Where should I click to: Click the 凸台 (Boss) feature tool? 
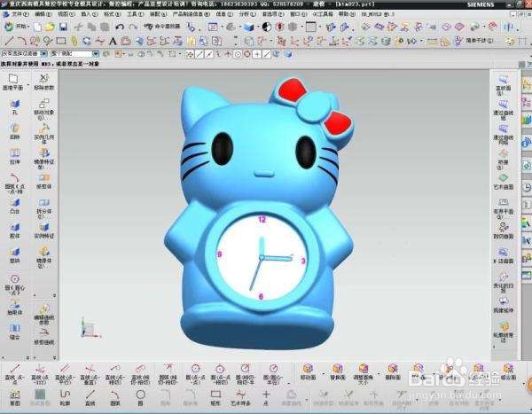tap(14, 206)
